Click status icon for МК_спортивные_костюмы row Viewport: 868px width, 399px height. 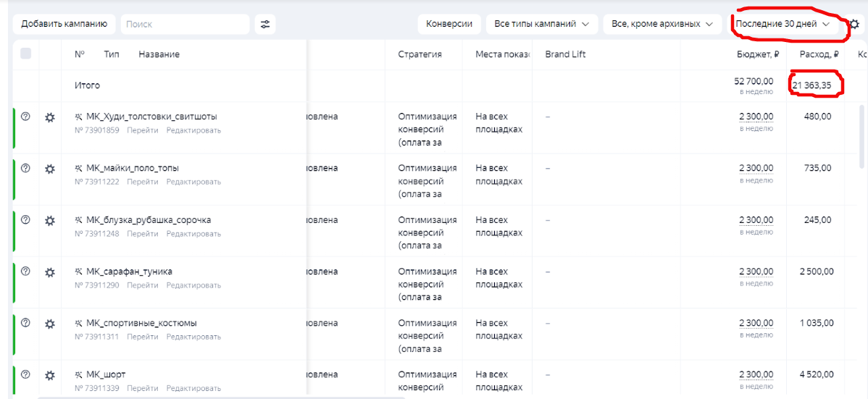click(26, 323)
